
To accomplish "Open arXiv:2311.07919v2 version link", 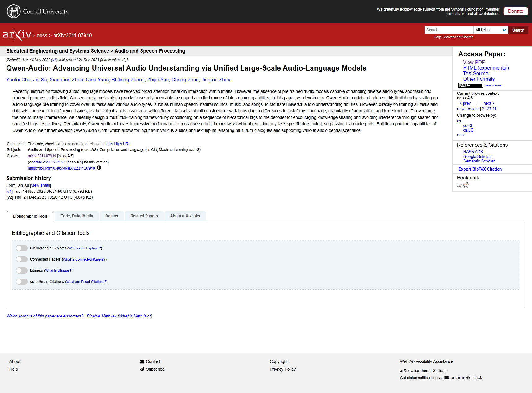I will click(x=49, y=162).
